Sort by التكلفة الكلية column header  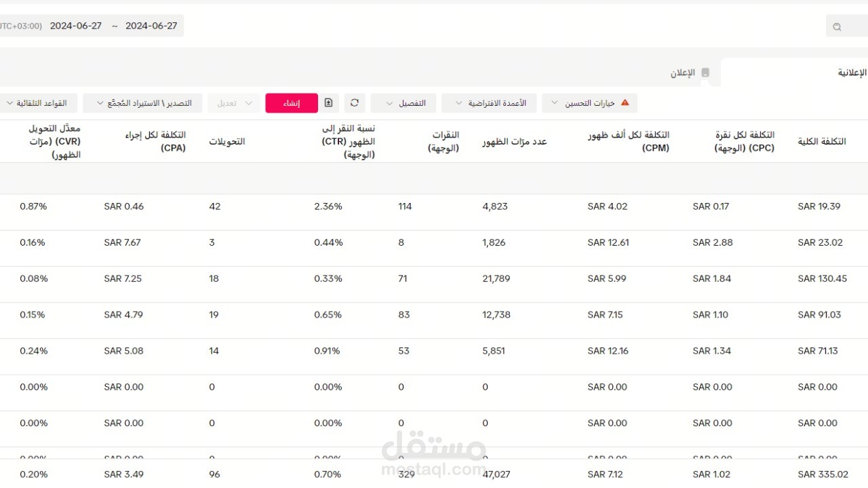coord(822,141)
